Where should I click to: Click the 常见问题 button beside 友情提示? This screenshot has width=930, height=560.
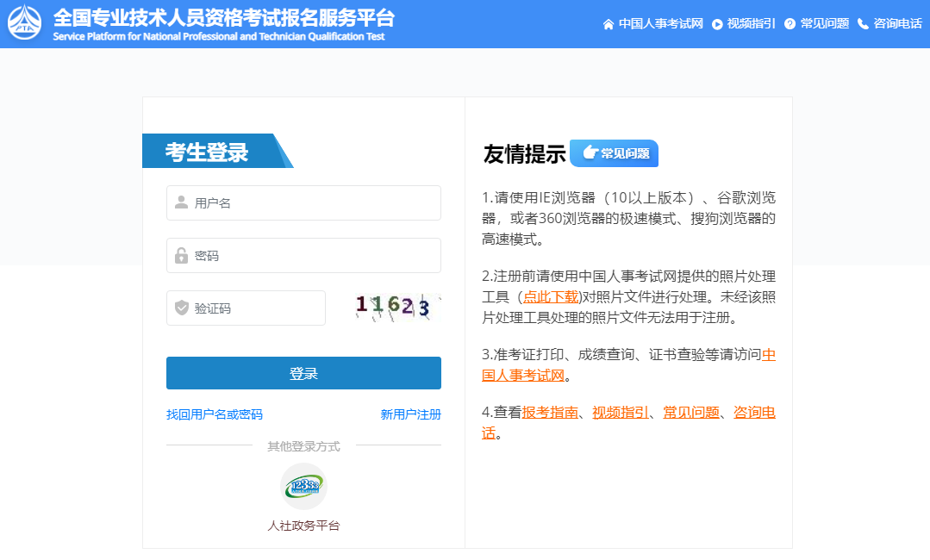pyautogui.click(x=614, y=153)
